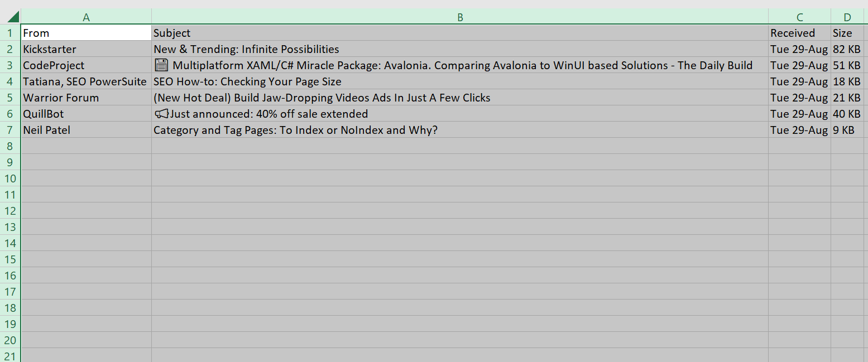Click the From header cell
Screen dimensions: 868x362
86,33
